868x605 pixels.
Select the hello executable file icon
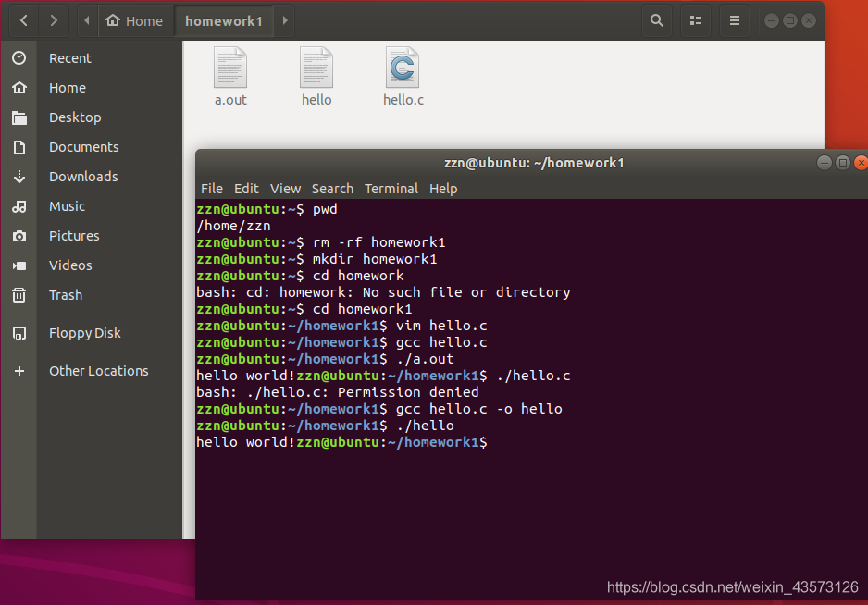point(316,68)
